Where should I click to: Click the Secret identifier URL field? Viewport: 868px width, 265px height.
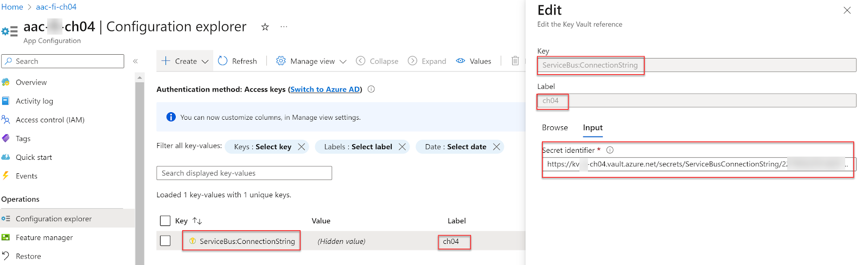(x=698, y=164)
